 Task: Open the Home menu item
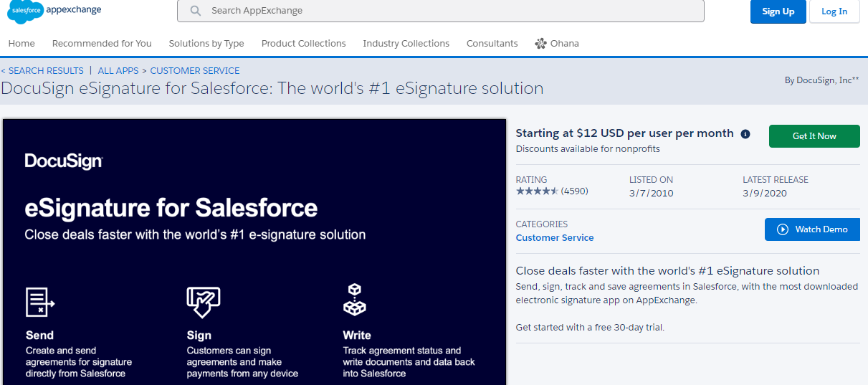click(x=22, y=44)
